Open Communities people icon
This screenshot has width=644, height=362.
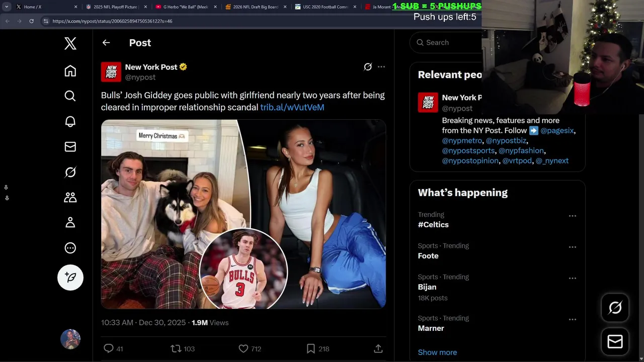[70, 197]
